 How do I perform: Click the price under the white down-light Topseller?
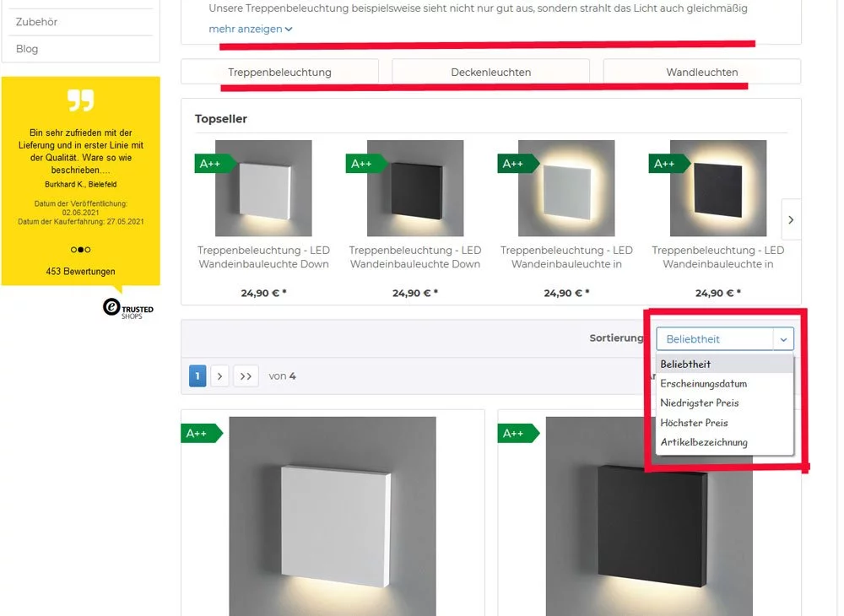263,293
